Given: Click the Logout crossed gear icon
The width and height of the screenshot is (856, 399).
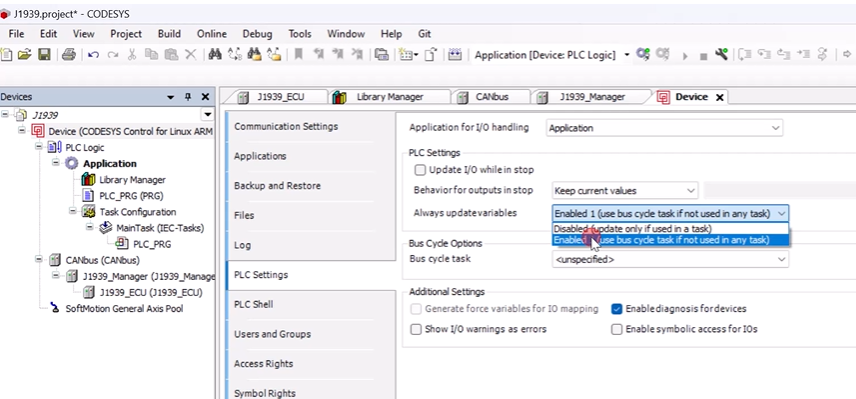Looking at the screenshot, I should click(663, 55).
